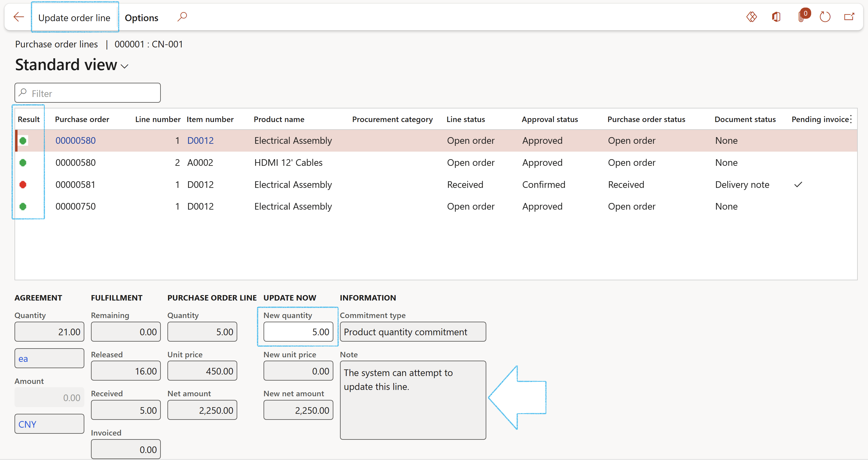The height and width of the screenshot is (460, 868).
Task: Click Received line status on 00000581 row
Action: [x=465, y=185]
